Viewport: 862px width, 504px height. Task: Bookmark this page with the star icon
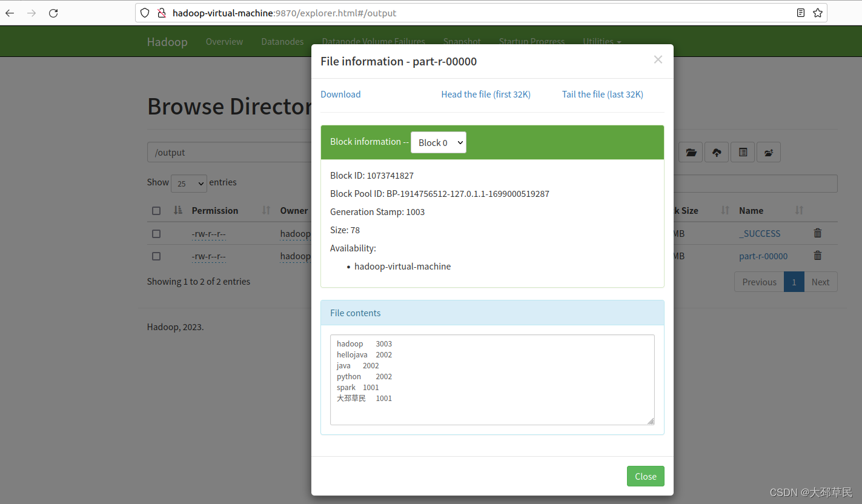818,13
